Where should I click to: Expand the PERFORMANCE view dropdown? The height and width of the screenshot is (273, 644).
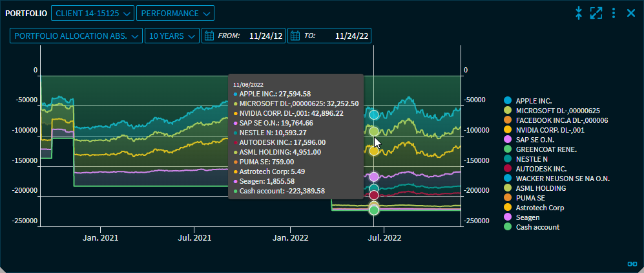175,13
